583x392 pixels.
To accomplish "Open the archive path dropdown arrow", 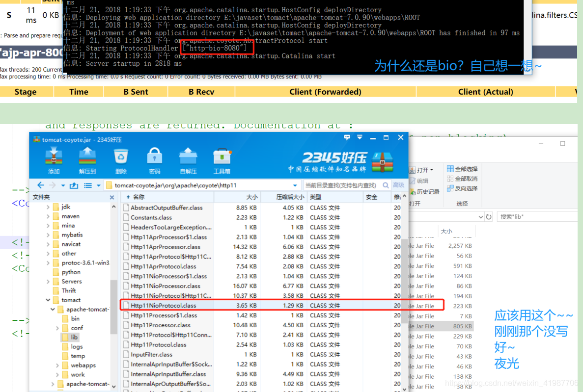I will point(295,185).
